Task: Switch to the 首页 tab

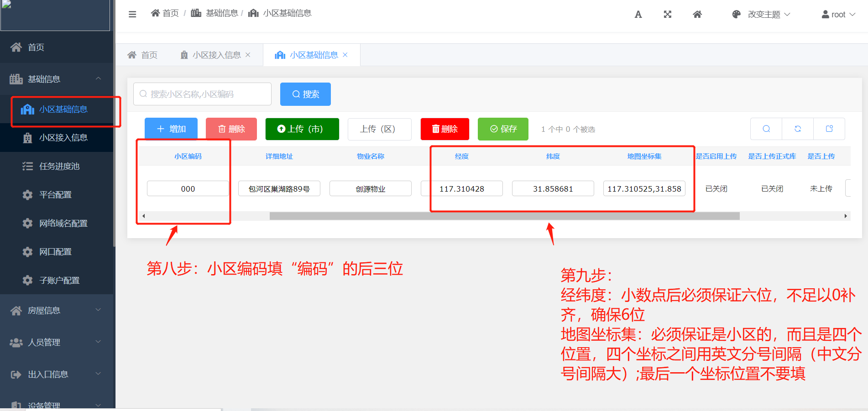Action: [x=143, y=55]
